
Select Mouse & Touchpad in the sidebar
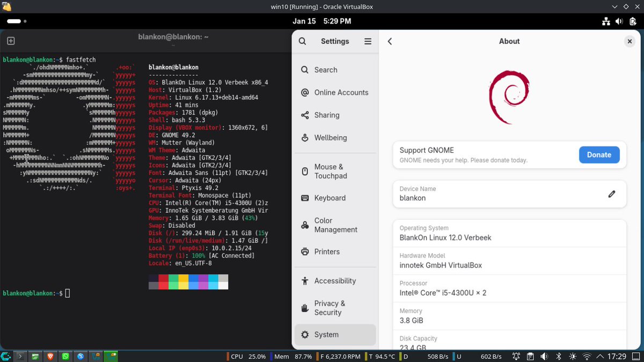[335, 171]
